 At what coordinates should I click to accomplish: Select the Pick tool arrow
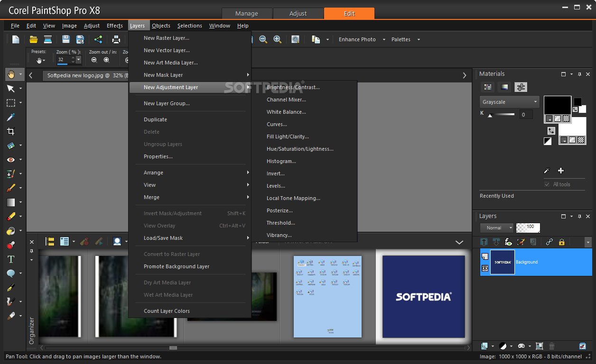11,89
